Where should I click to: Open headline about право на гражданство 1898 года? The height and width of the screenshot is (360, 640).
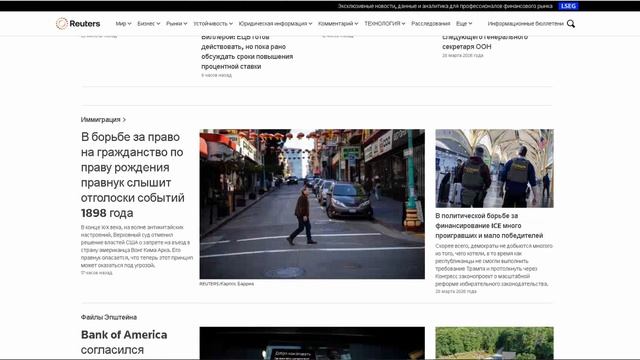[133, 175]
